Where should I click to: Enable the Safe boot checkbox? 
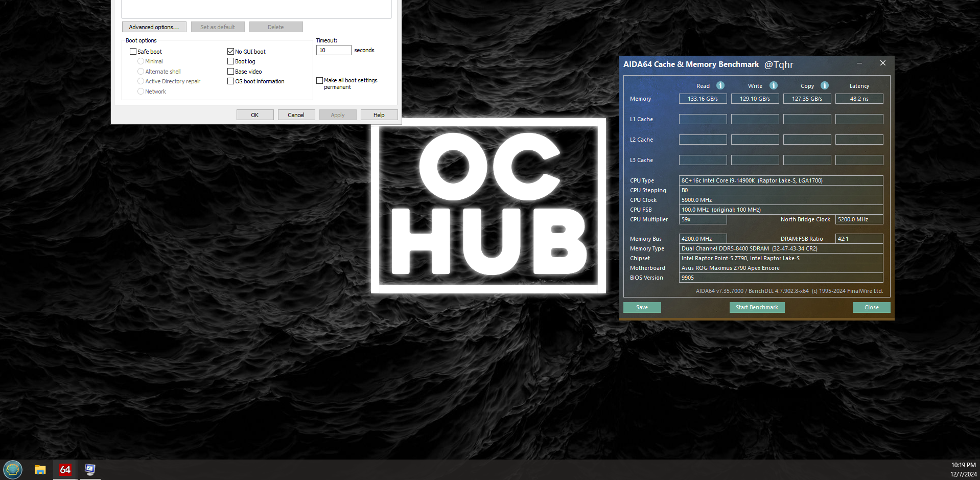click(x=133, y=52)
